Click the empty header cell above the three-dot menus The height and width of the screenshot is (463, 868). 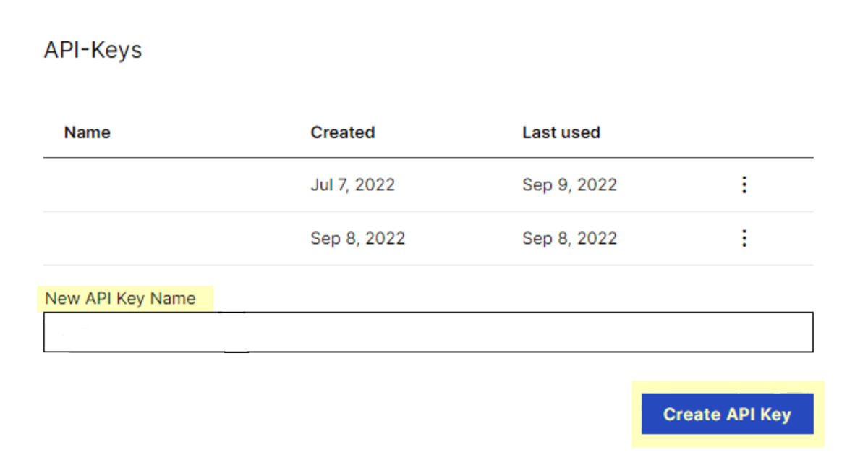pos(744,132)
